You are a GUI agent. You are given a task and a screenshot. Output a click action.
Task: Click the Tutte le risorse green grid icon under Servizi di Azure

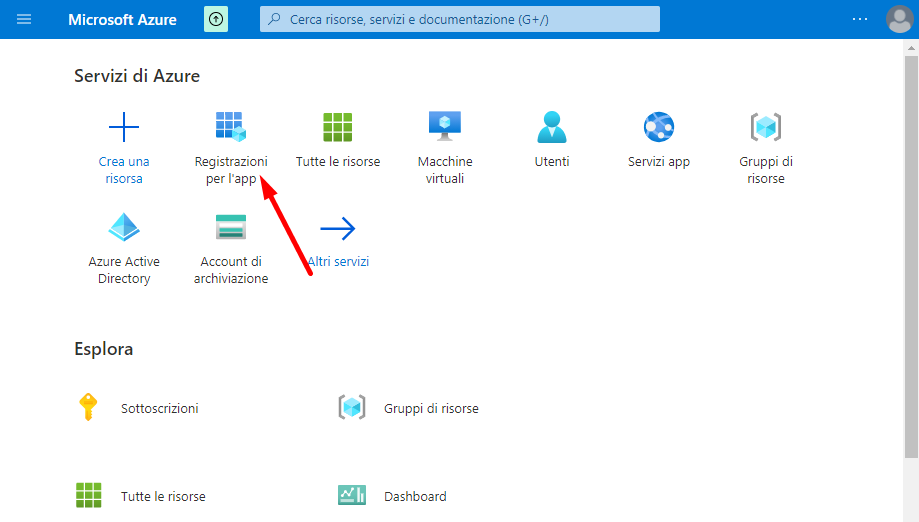(x=338, y=127)
